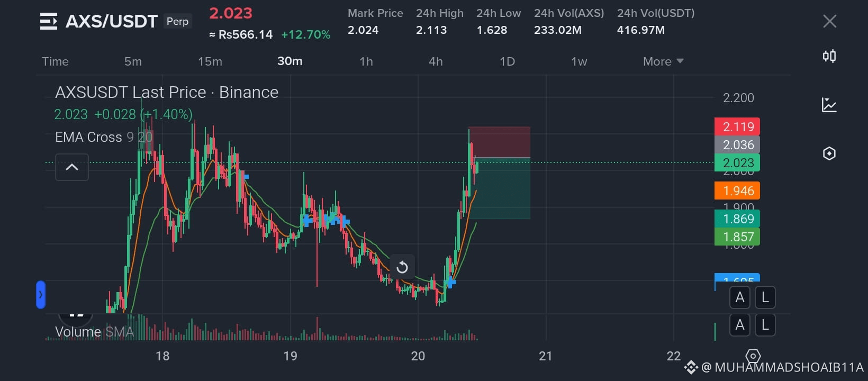Click date 20 on the time axis

pos(418,356)
